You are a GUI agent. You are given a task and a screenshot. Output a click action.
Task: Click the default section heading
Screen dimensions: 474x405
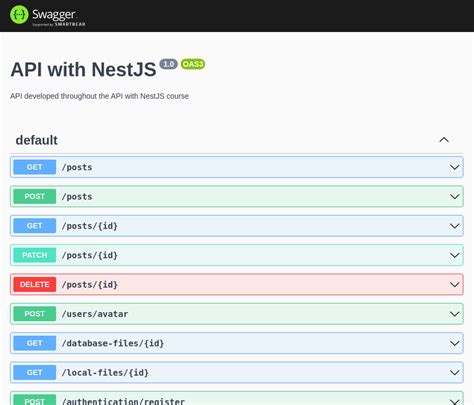pos(37,140)
